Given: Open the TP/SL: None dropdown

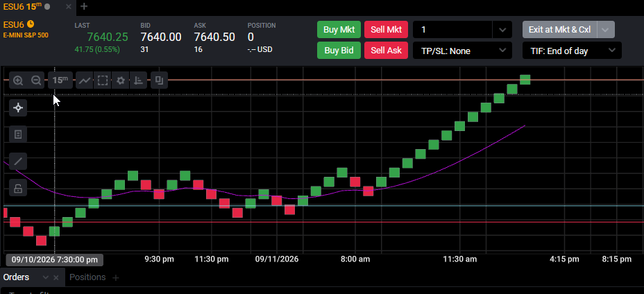Looking at the screenshot, I should (462, 51).
